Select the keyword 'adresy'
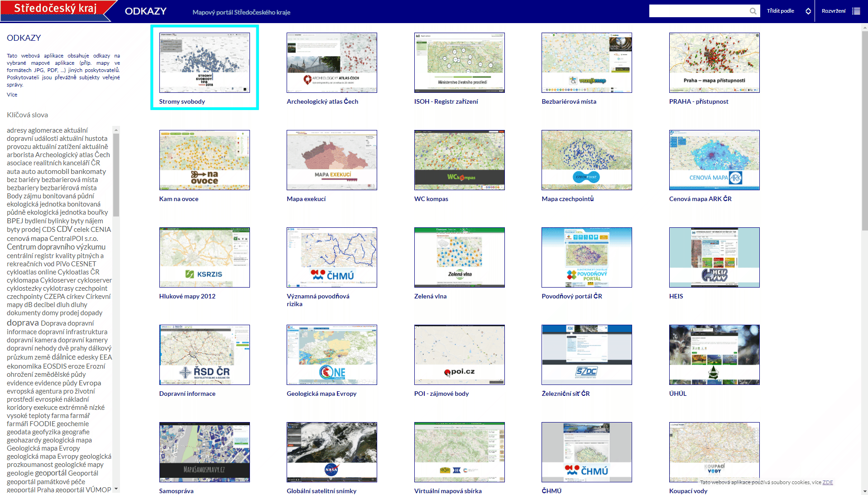This screenshot has width=868, height=495. click(17, 130)
